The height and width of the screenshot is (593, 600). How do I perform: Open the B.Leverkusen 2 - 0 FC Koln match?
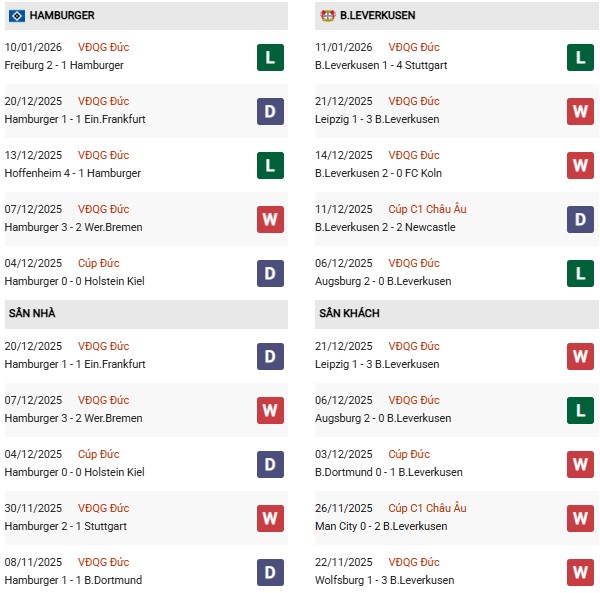click(x=380, y=174)
